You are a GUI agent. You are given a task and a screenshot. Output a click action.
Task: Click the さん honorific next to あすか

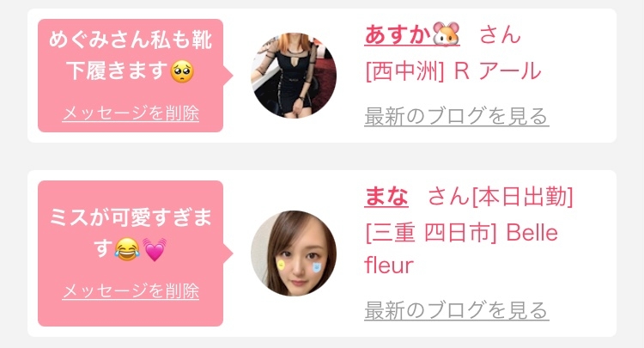point(501,34)
